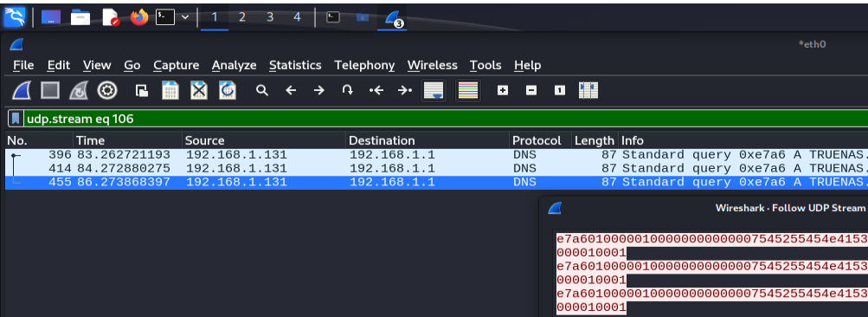868x317 pixels.
Task: Switch to workspace 2
Action: pos(242,17)
